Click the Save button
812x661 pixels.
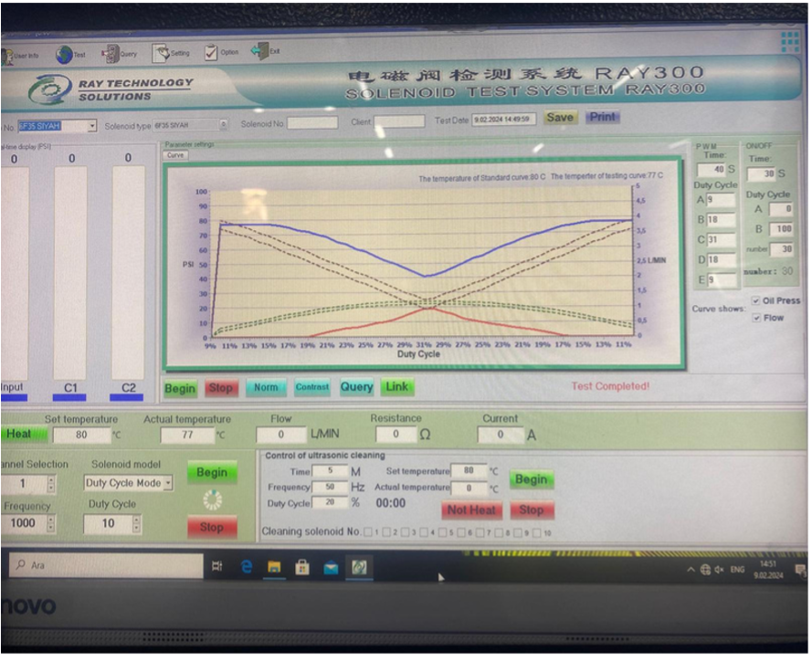[560, 117]
